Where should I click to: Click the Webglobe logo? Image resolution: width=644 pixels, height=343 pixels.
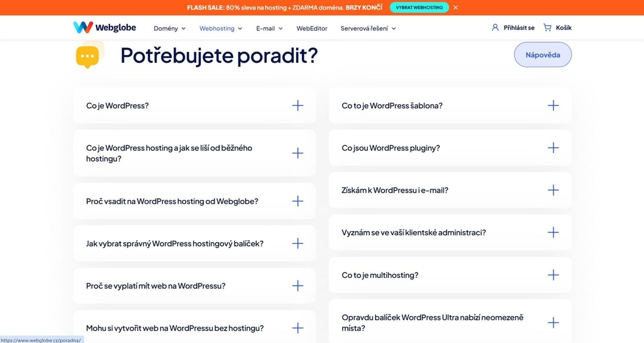point(104,27)
